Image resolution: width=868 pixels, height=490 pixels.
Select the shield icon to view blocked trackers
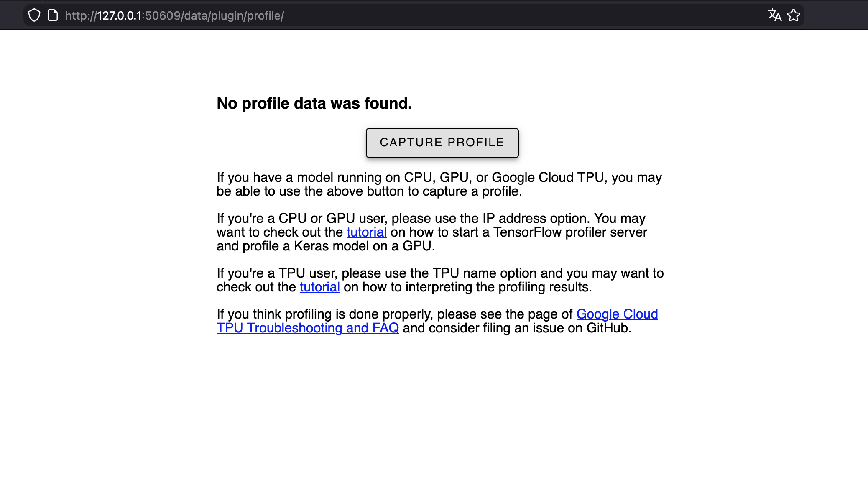click(35, 15)
